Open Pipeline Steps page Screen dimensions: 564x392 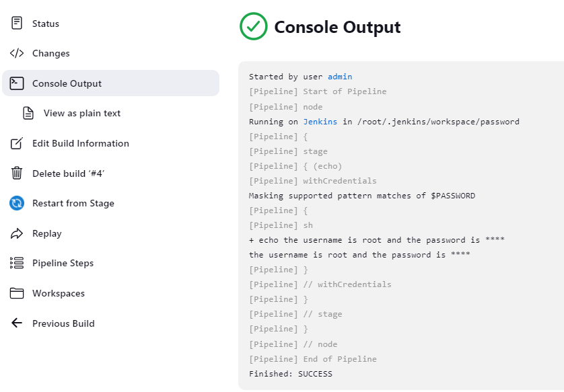pos(63,263)
